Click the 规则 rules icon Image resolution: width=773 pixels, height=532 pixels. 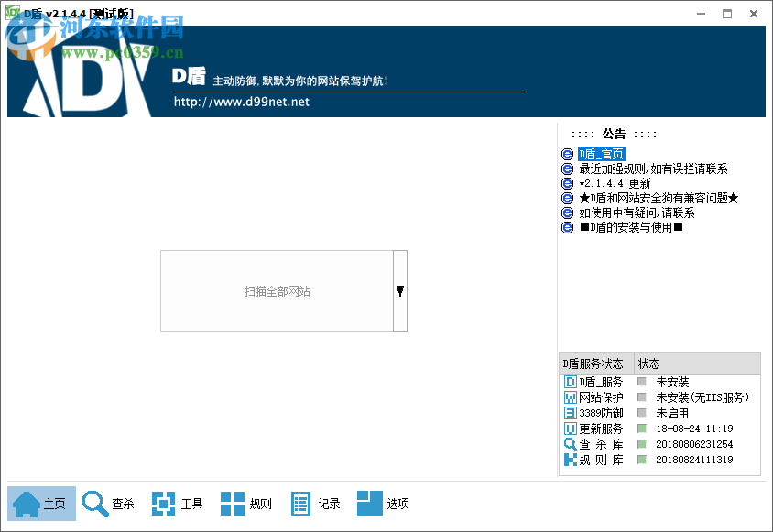(233, 503)
